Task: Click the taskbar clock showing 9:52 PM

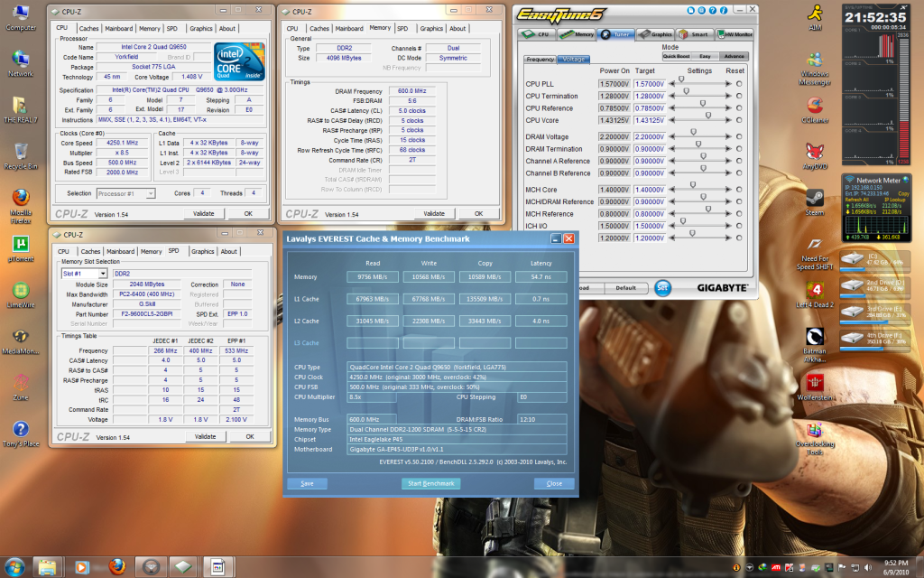Action: (896, 564)
